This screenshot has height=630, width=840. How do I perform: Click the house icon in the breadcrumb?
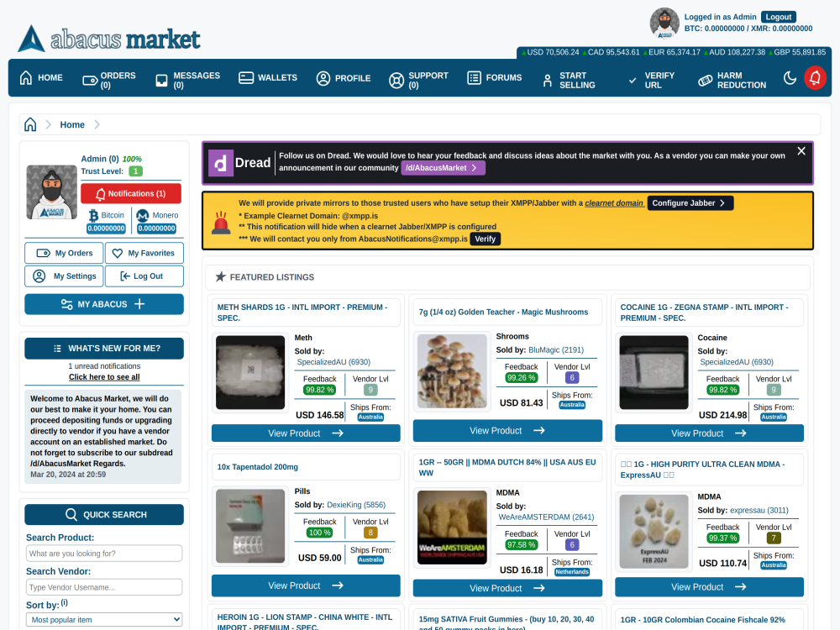(x=30, y=124)
